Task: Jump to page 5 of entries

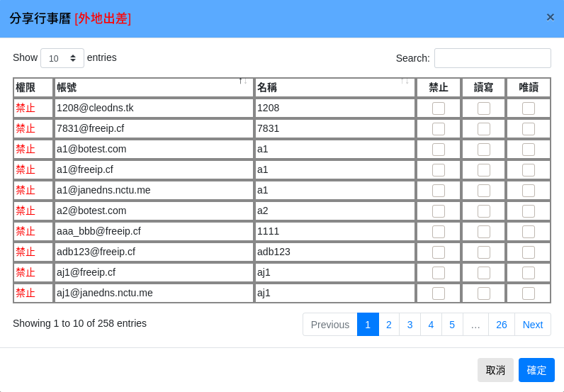Action: [452, 325]
